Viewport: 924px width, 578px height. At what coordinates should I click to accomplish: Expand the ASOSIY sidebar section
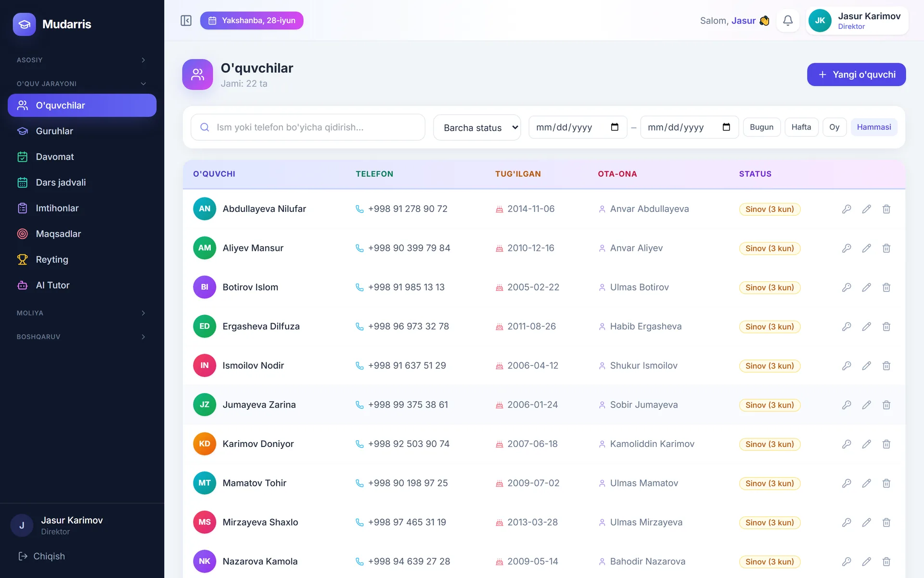point(81,60)
